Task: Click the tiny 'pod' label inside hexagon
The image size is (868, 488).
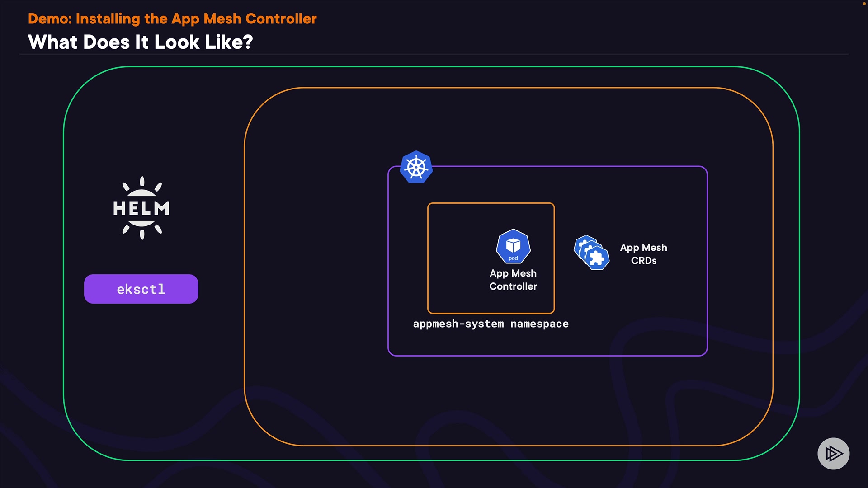Action: (x=513, y=258)
